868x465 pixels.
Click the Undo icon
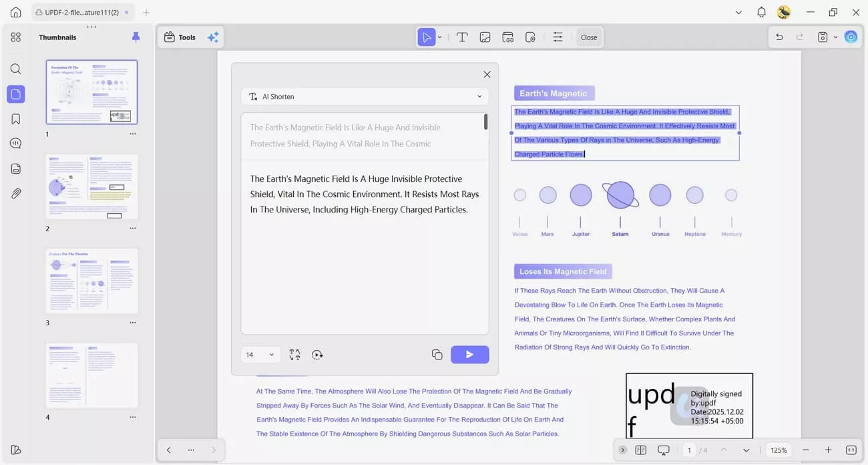tap(779, 37)
